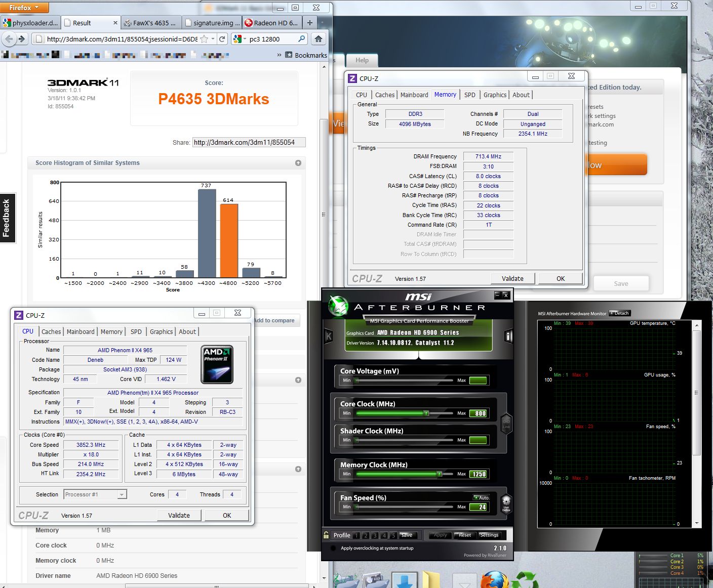This screenshot has height=588, width=713.
Task: List all tabs dropdown arrow in Firefox
Action: tap(323, 23)
